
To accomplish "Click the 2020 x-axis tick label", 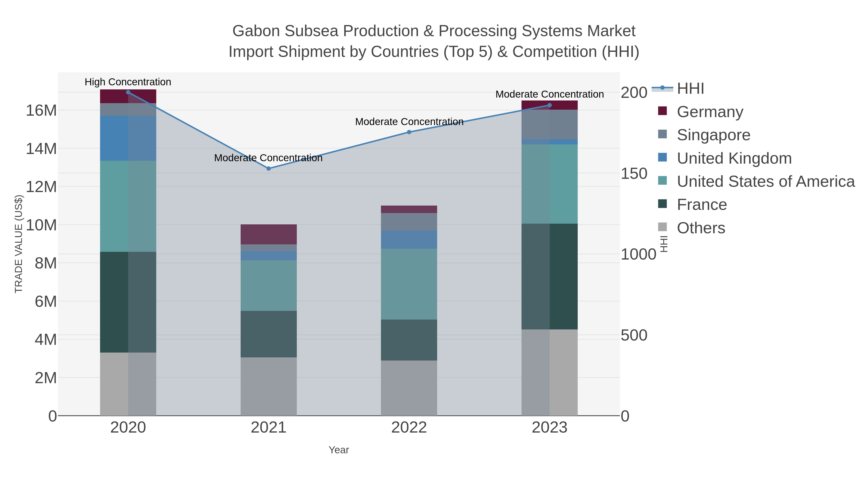I will pos(128,428).
